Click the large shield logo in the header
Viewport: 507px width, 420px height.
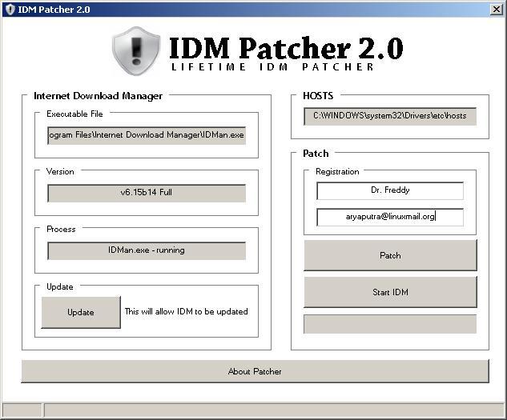pos(136,51)
